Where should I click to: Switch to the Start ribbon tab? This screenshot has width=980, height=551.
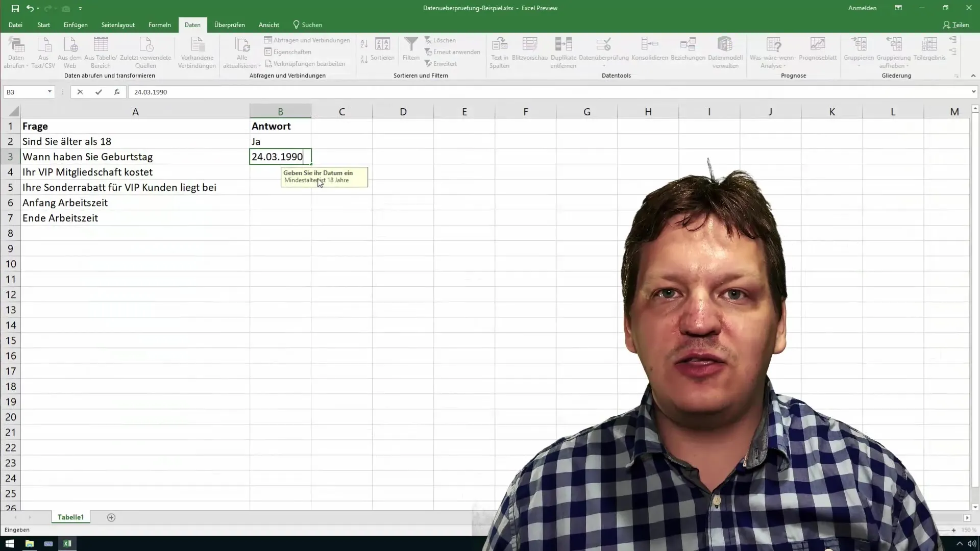[43, 24]
